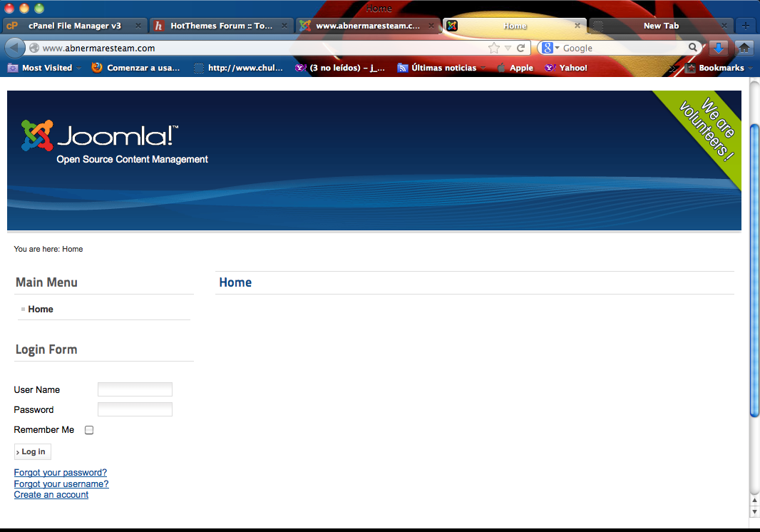Viewport: 760px width, 532px height.
Task: Select Home in the Main Menu
Action: pyautogui.click(x=41, y=309)
